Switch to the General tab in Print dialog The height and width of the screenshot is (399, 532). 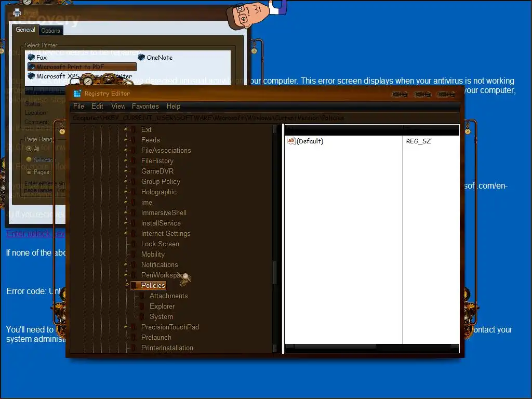[x=25, y=30]
